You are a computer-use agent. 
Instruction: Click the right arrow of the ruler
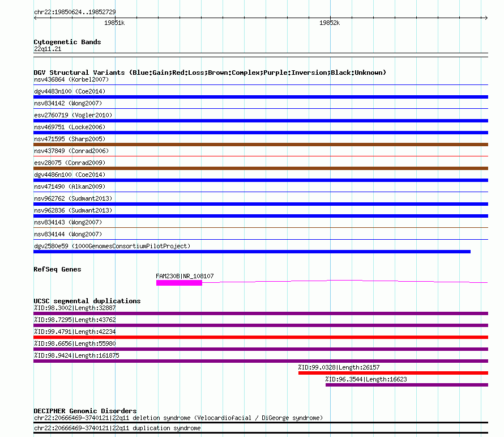(486, 18)
